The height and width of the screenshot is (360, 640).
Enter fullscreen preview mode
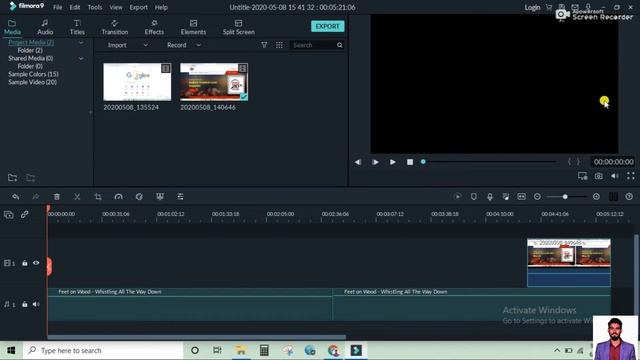631,176
